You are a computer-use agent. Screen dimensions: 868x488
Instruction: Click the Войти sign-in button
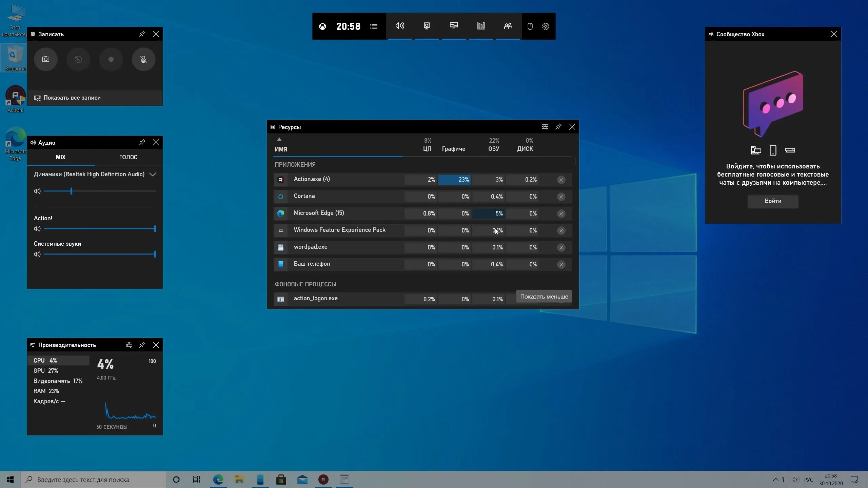[x=773, y=201]
